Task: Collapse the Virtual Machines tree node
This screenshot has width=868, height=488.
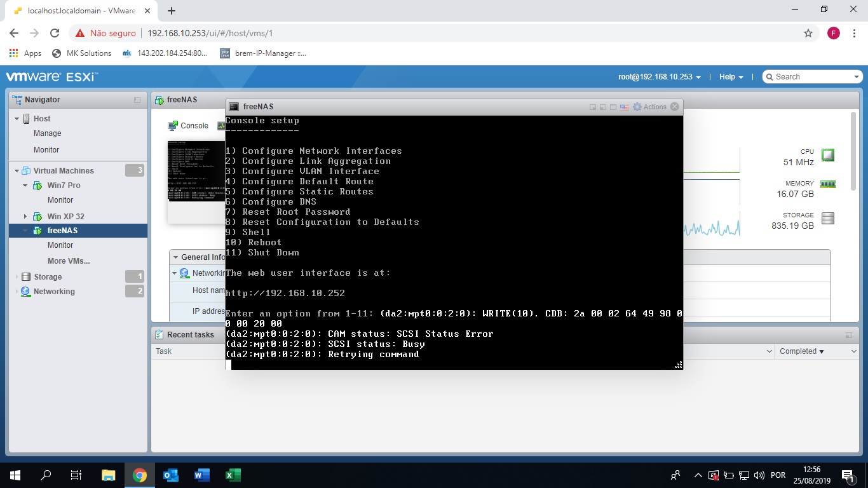Action: (x=17, y=171)
